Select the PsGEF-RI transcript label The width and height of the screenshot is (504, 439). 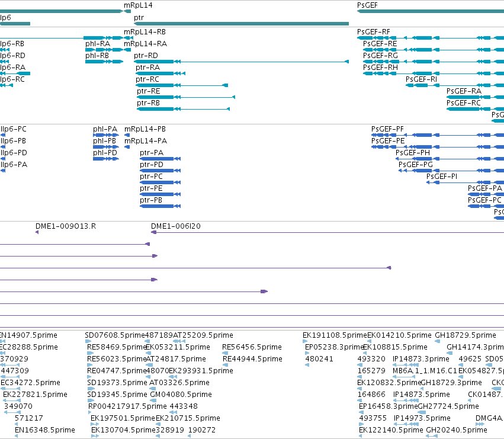[x=422, y=80]
